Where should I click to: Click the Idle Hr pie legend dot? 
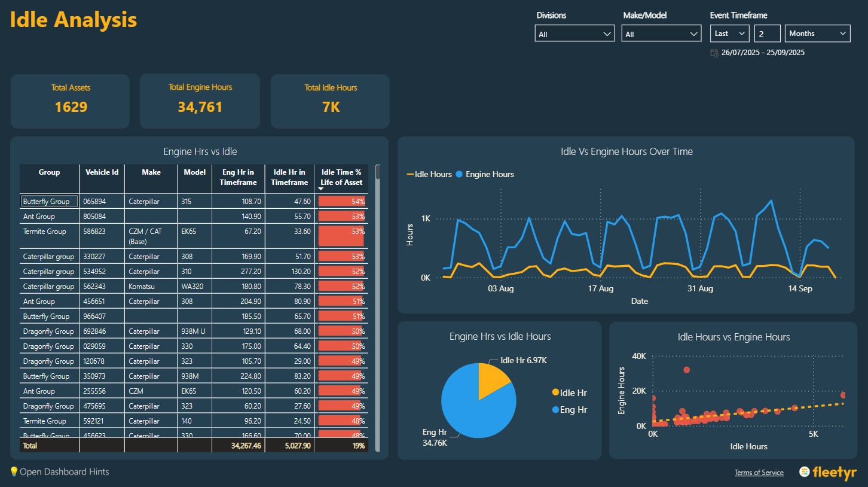click(555, 392)
